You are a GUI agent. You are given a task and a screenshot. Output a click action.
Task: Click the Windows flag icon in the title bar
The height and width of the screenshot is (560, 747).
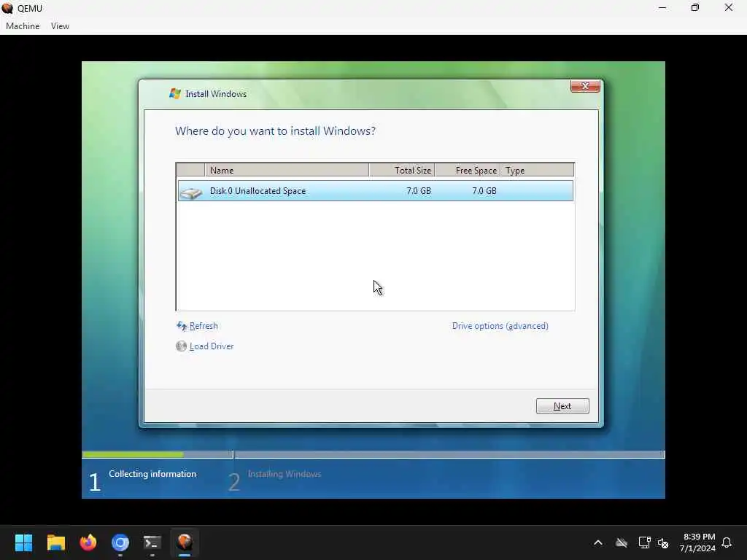coord(175,94)
